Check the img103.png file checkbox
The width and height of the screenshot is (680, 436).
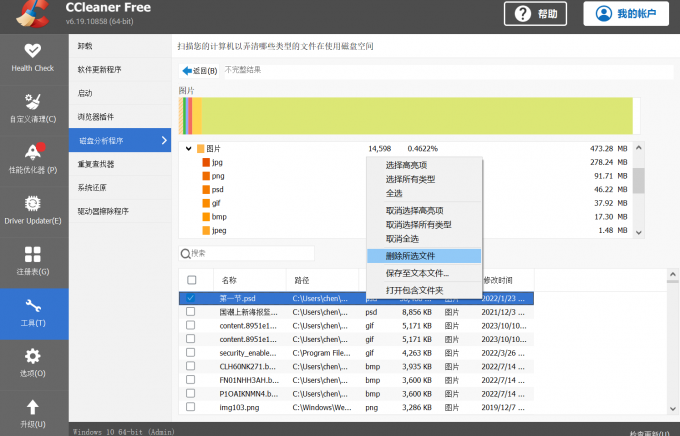tap(190, 407)
